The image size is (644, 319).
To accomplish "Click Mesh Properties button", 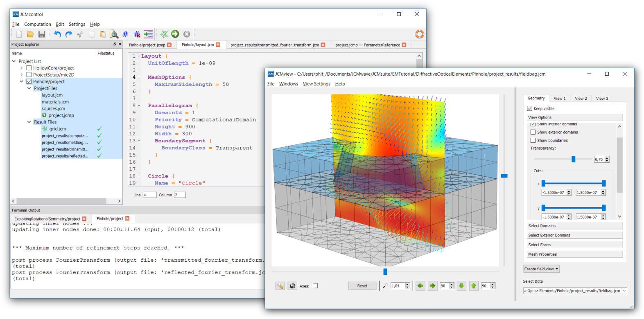I will point(574,254).
